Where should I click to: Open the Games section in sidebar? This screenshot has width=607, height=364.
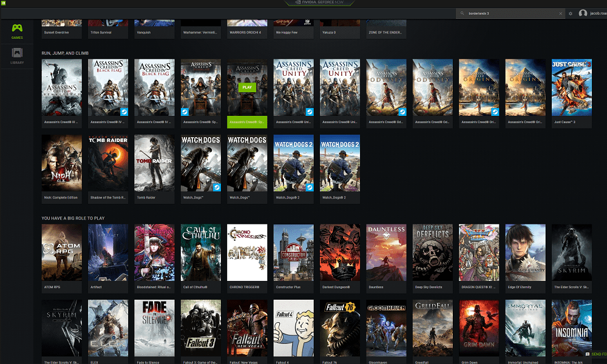tap(17, 32)
